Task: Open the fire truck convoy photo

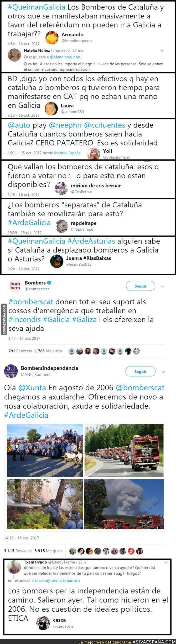Action: [x=124, y=450]
